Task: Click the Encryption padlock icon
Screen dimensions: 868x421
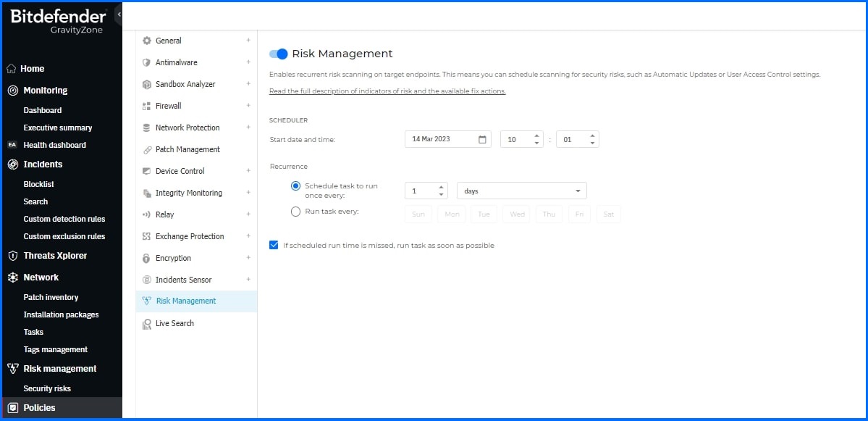Action: tap(147, 258)
